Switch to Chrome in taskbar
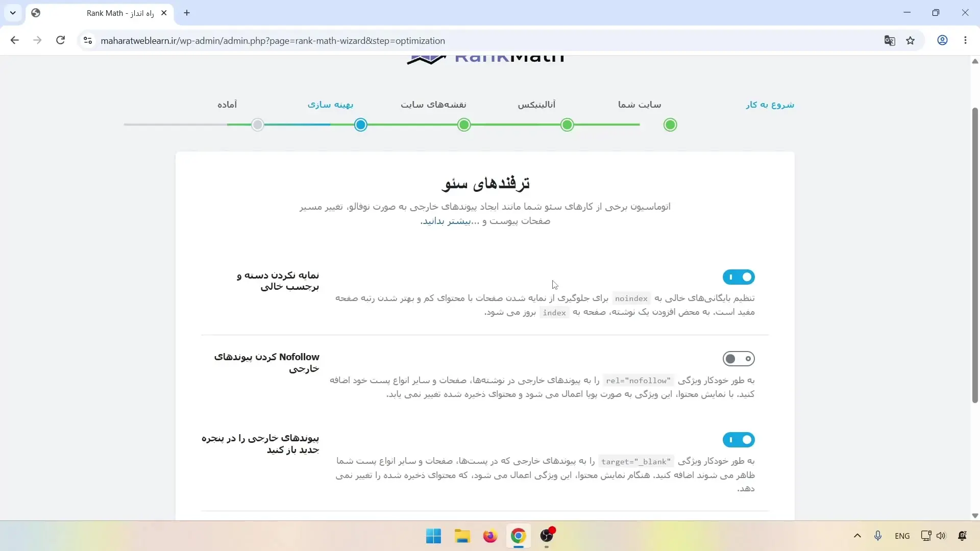Image resolution: width=980 pixels, height=551 pixels. 518,536
